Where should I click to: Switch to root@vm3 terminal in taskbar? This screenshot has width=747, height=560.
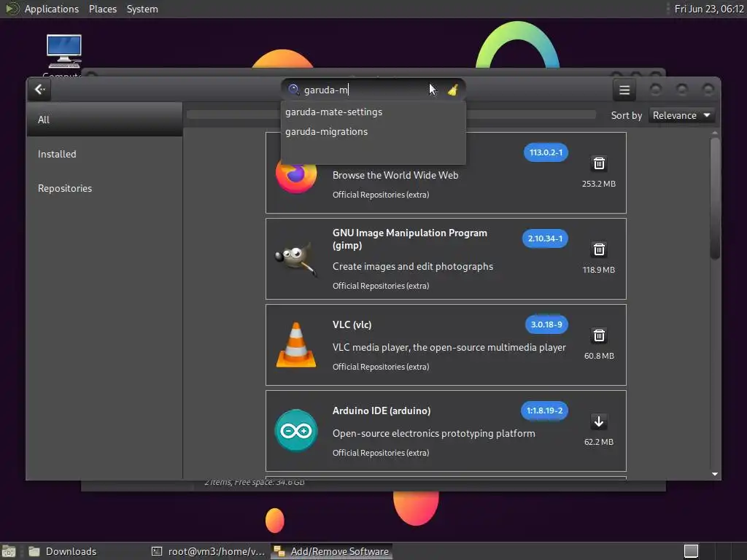tap(208, 551)
